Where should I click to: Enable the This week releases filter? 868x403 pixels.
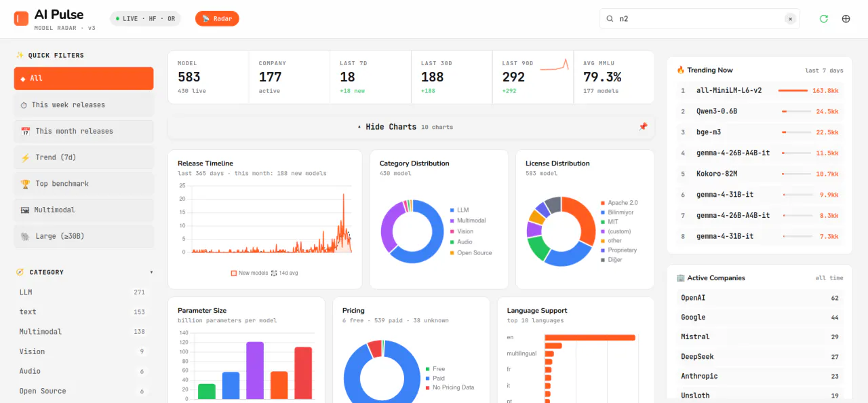tap(83, 105)
